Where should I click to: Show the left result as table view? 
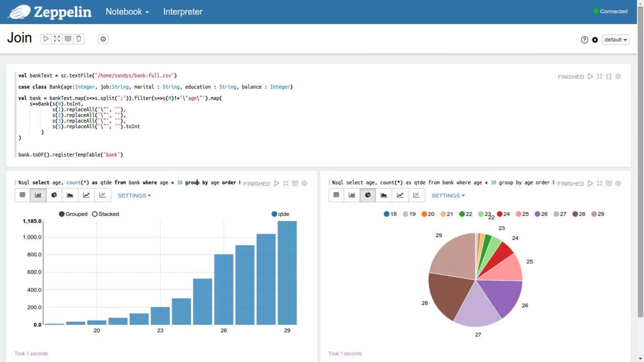(x=22, y=195)
